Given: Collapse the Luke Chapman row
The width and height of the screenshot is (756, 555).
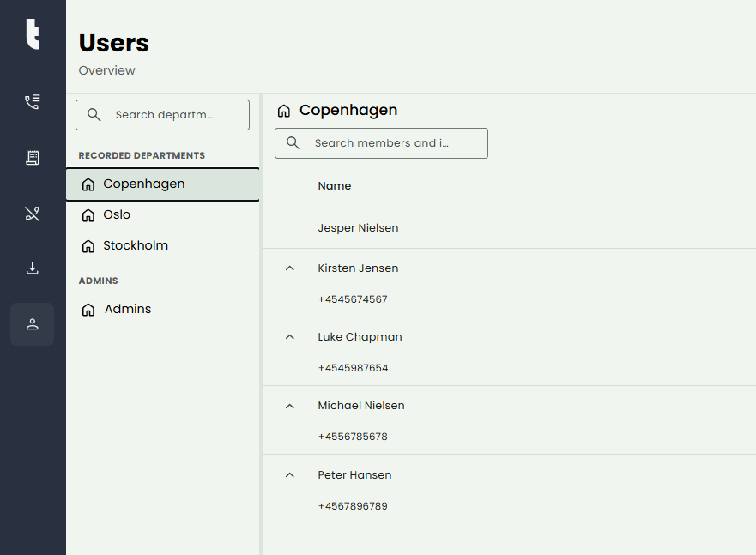Looking at the screenshot, I should click(x=290, y=337).
